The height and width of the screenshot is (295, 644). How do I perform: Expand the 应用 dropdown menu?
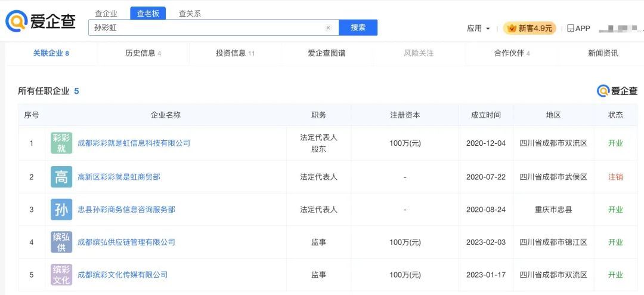tap(478, 28)
